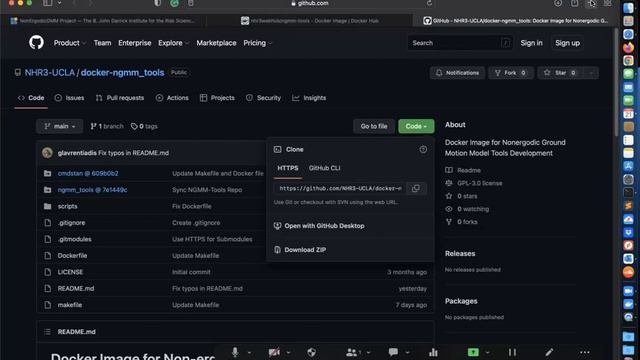Switch to the Security tab
640x360 pixels.
(263, 98)
